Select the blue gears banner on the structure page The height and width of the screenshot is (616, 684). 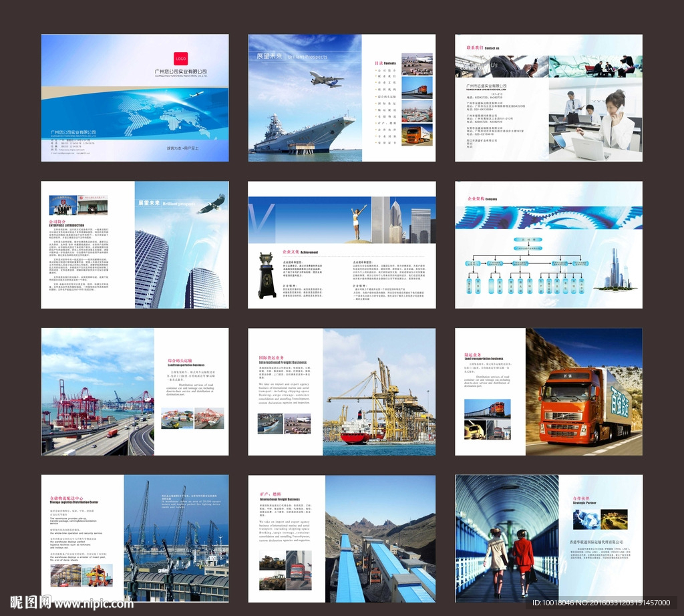click(x=549, y=218)
